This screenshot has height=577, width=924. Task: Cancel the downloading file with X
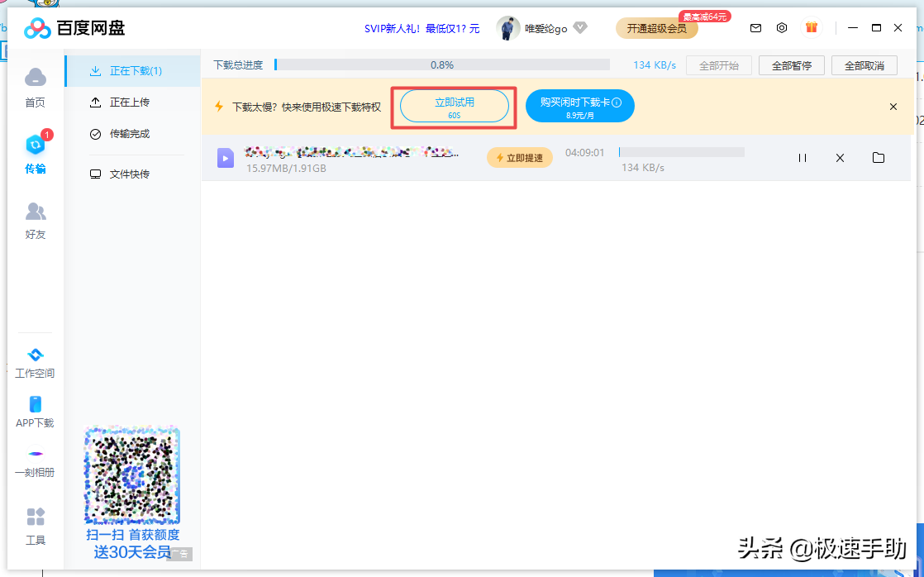coord(841,158)
